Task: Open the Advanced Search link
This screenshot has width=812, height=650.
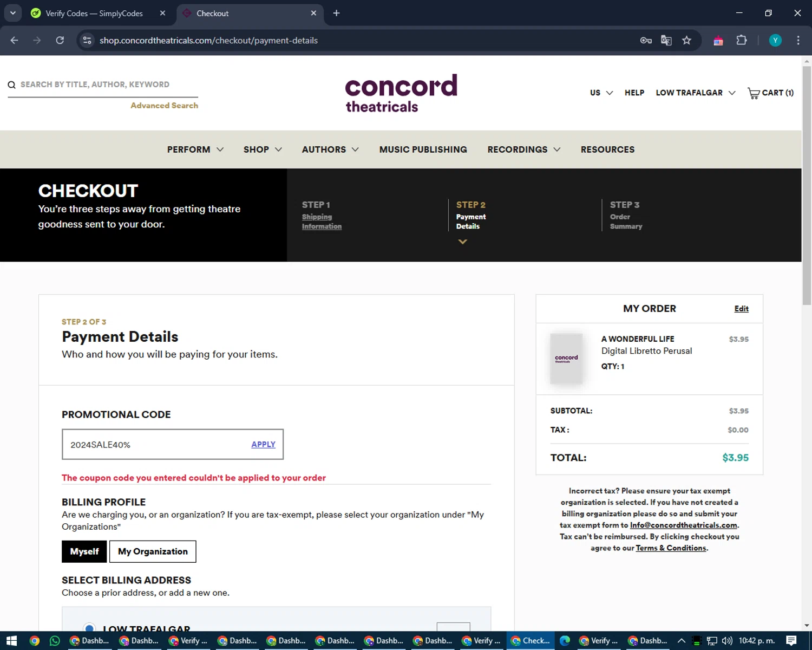Action: pyautogui.click(x=164, y=105)
